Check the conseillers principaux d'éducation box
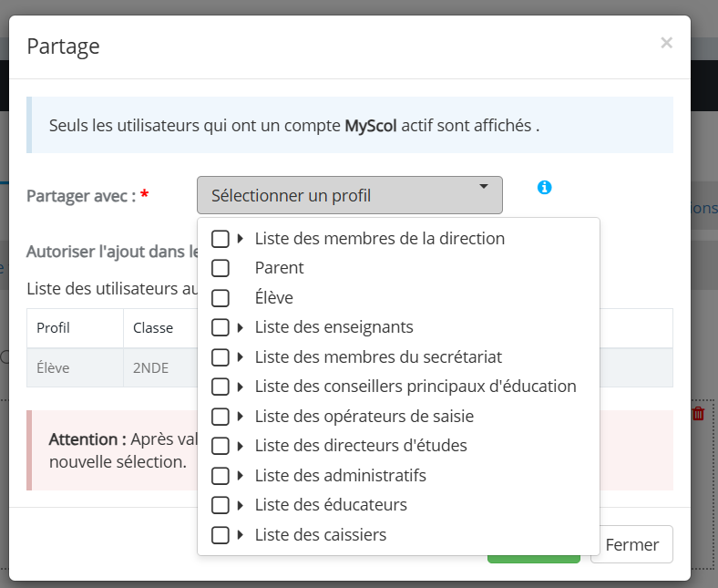 tap(221, 387)
